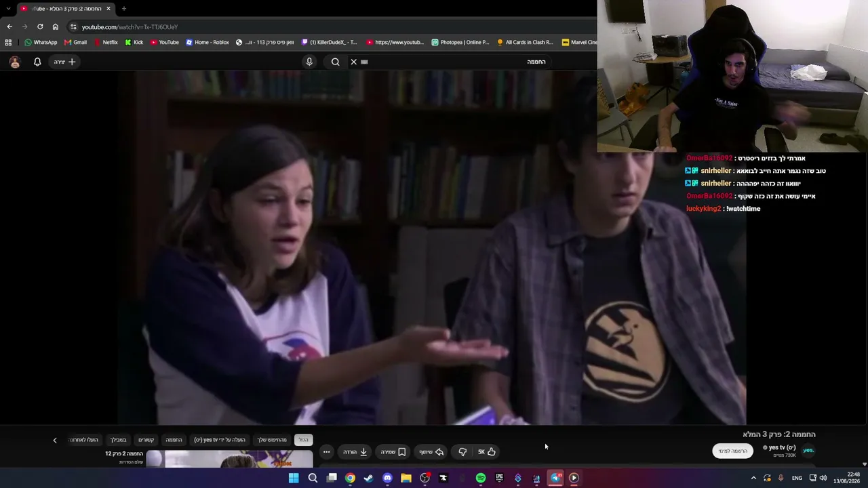The image size is (868, 488).
Task: Save the video to a playlist
Action: point(393,452)
